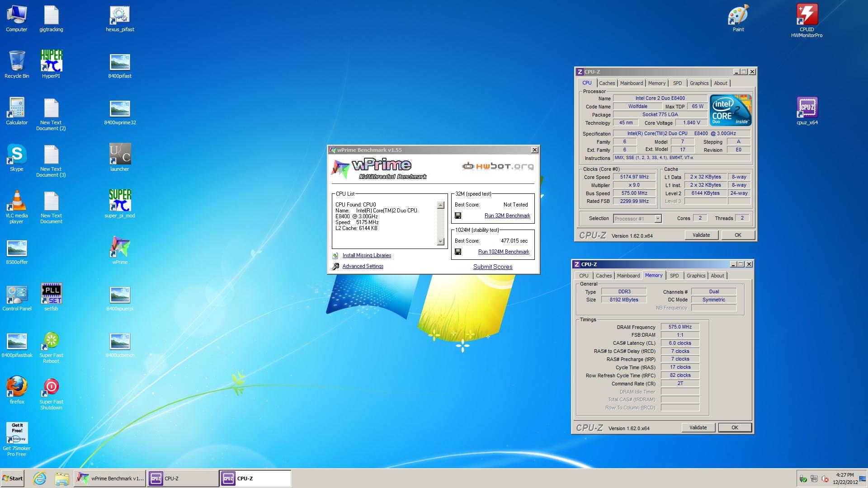
Task: Open the Install Missing Libraries link
Action: [367, 255]
